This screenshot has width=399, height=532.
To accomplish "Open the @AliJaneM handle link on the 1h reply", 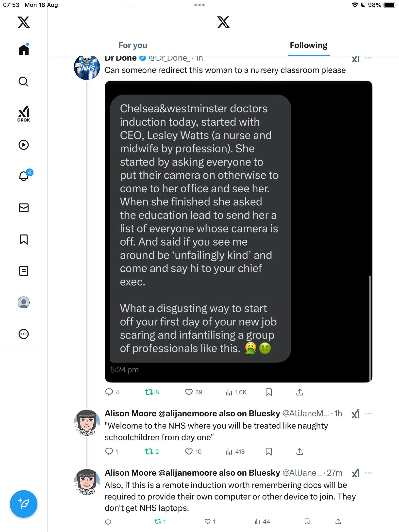I will point(305,414).
